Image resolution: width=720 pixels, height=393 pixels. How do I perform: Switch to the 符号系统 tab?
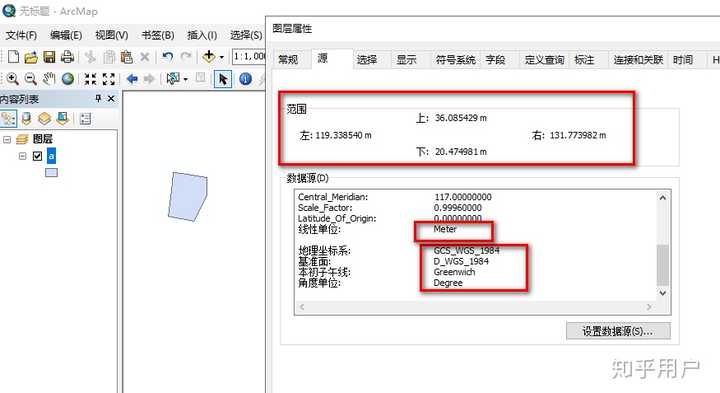pyautogui.click(x=456, y=60)
